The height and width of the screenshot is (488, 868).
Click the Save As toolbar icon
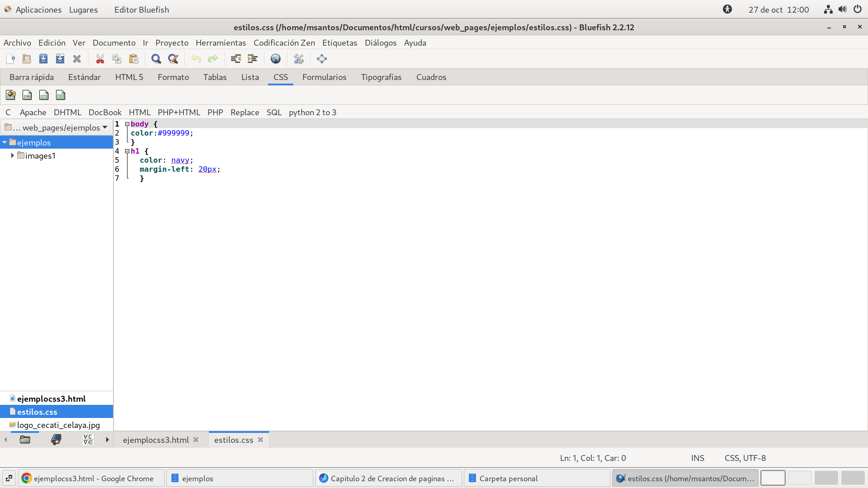pyautogui.click(x=60, y=59)
